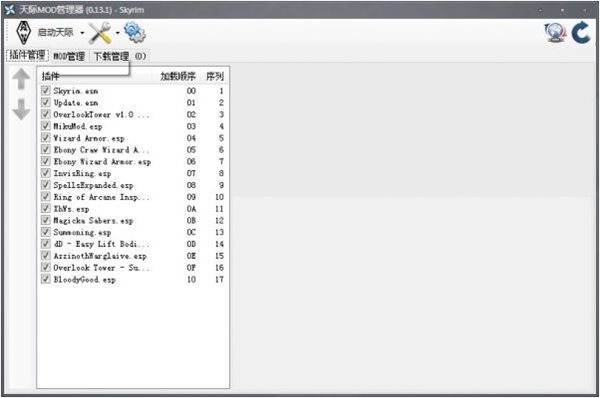Click load order value 0F for Overlook Tower

tap(191, 268)
